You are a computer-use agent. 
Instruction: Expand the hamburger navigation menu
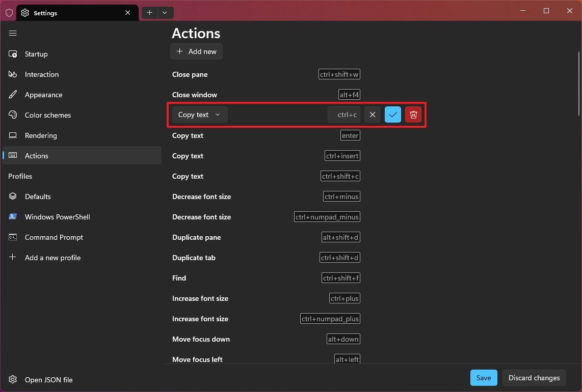pos(13,33)
